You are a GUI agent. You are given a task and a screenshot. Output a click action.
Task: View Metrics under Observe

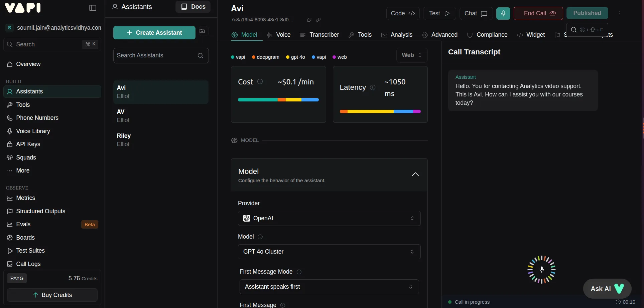pyautogui.click(x=25, y=198)
